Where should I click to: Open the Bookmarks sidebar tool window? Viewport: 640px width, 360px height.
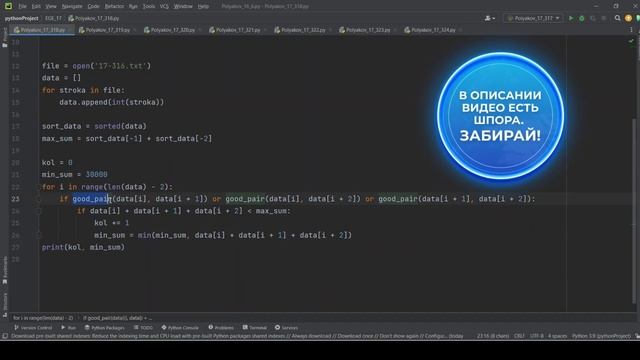(x=5, y=270)
